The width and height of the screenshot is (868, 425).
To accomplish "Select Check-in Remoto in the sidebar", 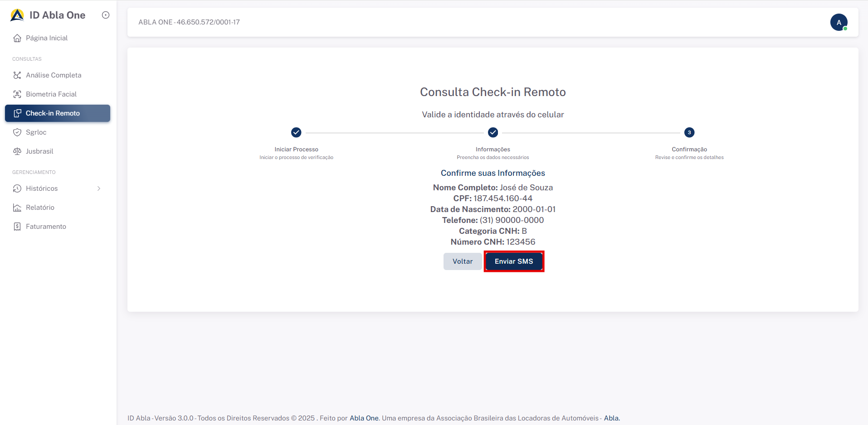I will tap(53, 113).
